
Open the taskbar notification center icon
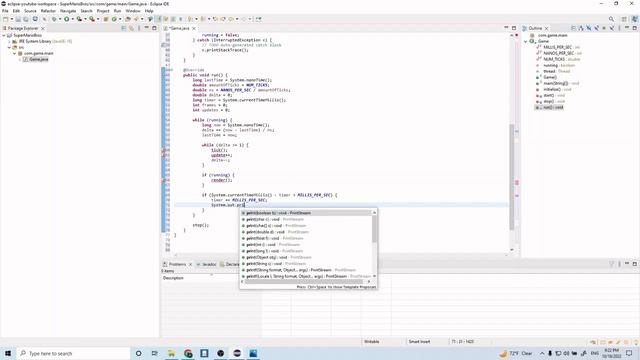629,353
